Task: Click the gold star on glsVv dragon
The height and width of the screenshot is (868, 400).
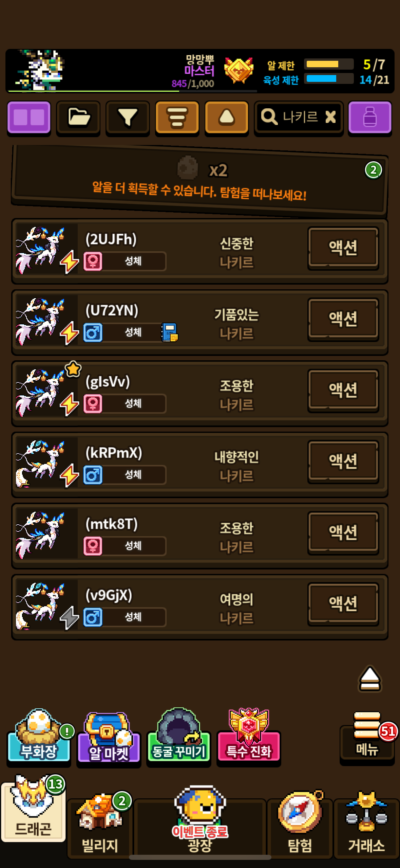Action: [x=73, y=369]
